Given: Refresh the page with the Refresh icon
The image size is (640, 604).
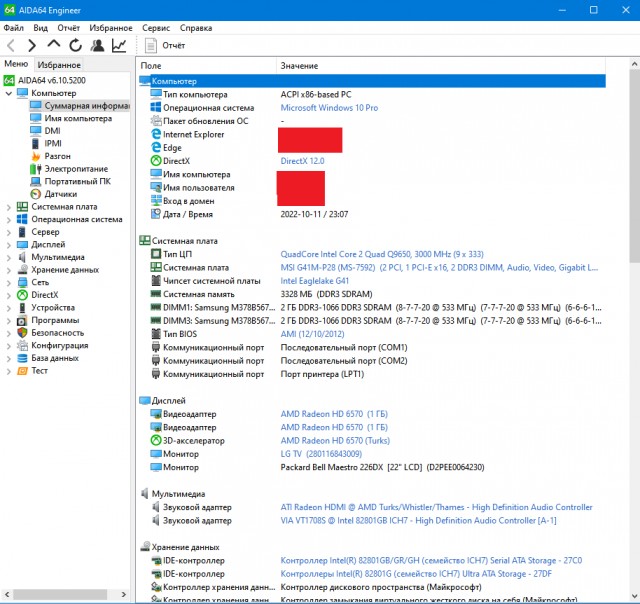Looking at the screenshot, I should pyautogui.click(x=76, y=45).
